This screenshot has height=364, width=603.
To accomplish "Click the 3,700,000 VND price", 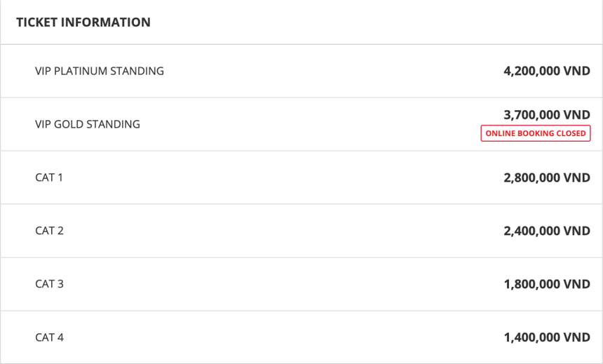I will tap(547, 115).
